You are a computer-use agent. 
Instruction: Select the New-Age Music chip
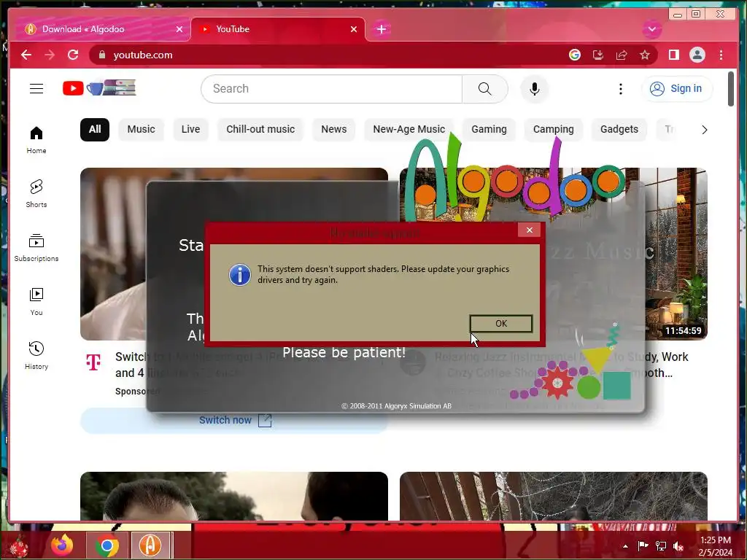(x=409, y=130)
